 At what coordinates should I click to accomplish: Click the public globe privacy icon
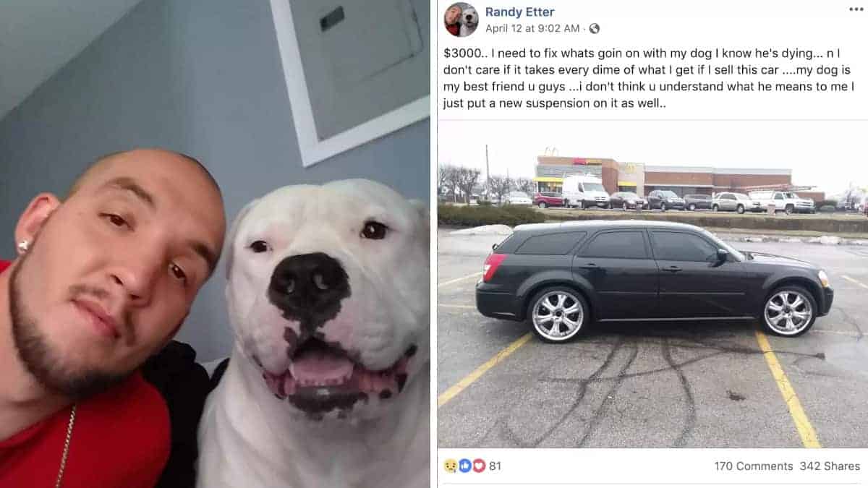click(595, 29)
